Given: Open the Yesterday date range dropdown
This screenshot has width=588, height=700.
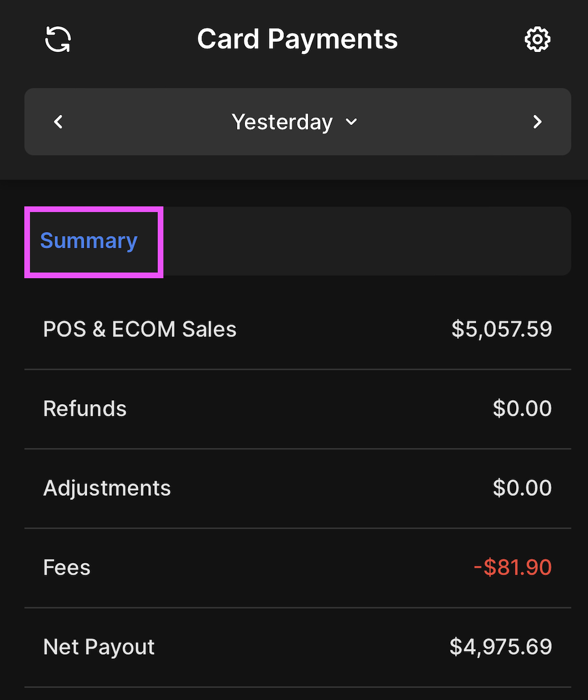Looking at the screenshot, I should pyautogui.click(x=282, y=122).
